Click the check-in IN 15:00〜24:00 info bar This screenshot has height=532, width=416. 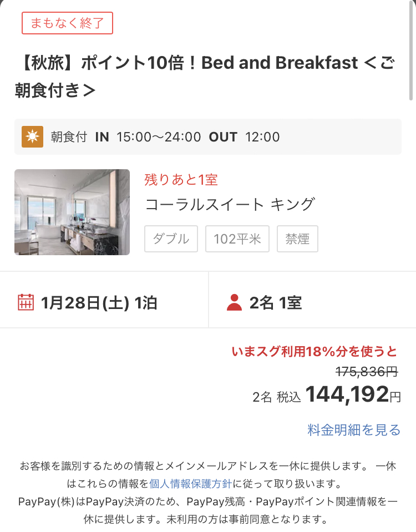click(208, 136)
